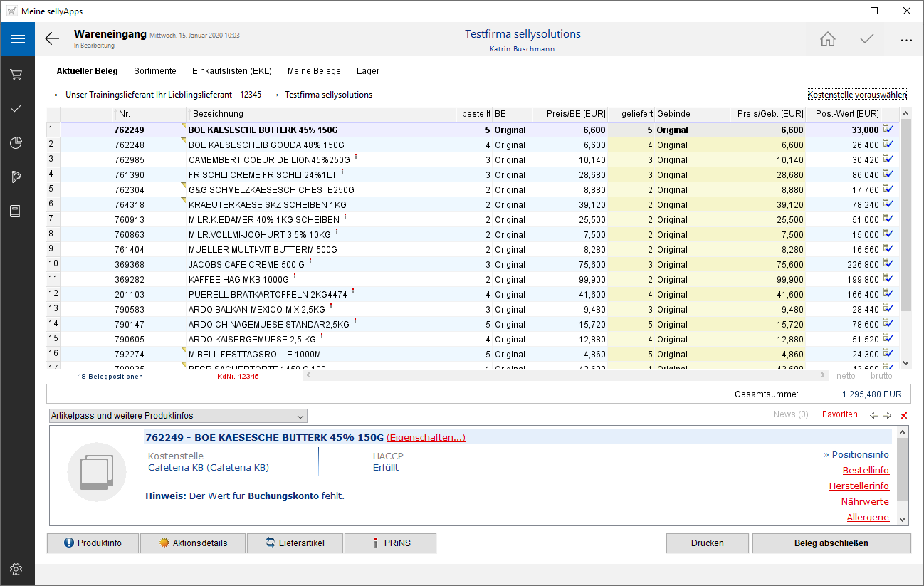This screenshot has width=924, height=586.
Task: Sort table by Bezeichnung column header
Action: (218, 114)
